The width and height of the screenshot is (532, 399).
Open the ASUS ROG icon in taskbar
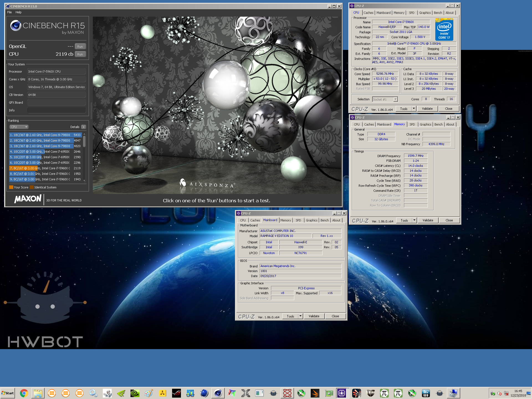176,393
